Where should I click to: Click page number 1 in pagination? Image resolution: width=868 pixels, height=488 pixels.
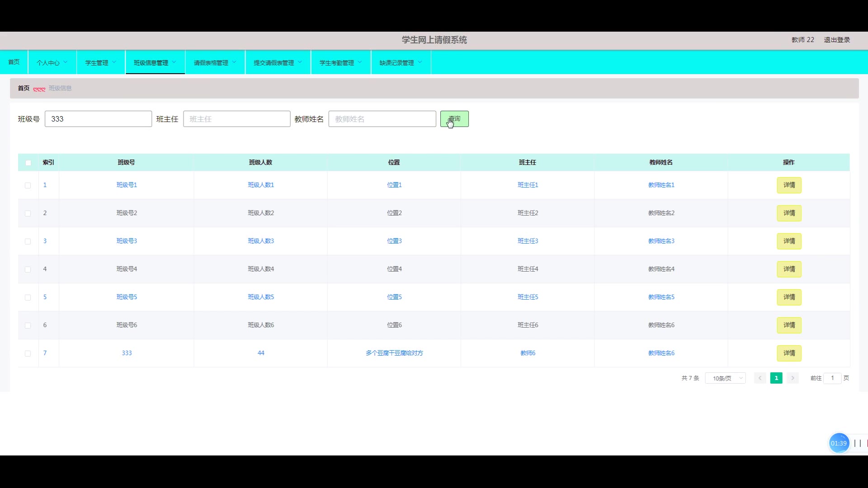click(x=776, y=378)
